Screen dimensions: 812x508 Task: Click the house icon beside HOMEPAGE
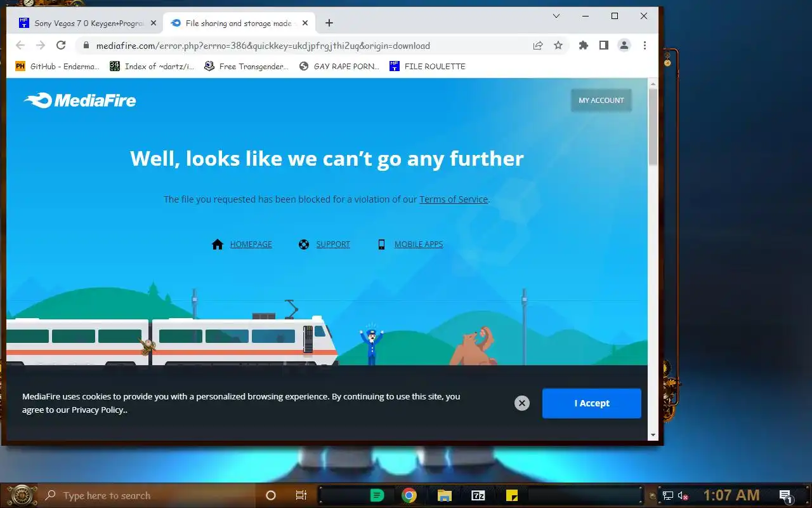pos(218,244)
